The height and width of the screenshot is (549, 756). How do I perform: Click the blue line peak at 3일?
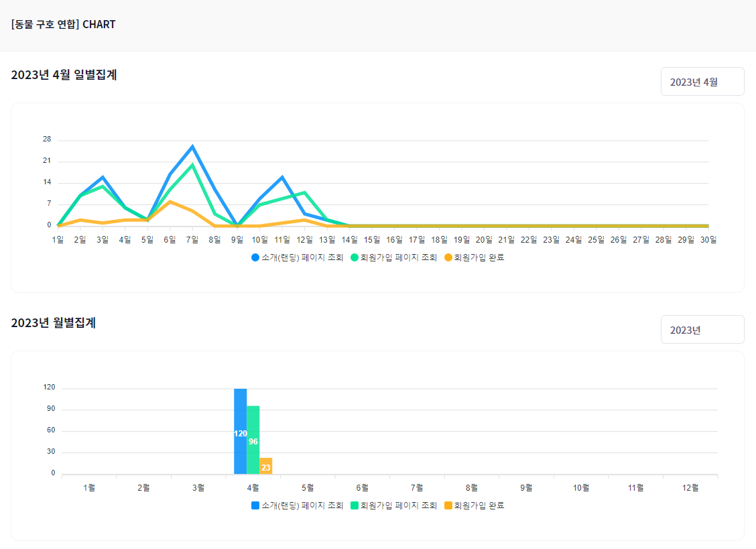[x=103, y=177]
